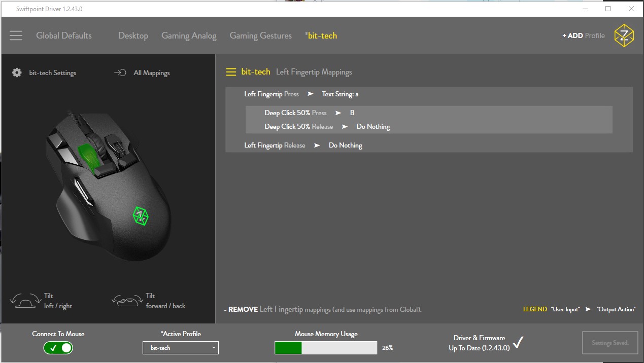Edit the Left Fingertip Release mapping row
Image resolution: width=644 pixels, height=363 pixels.
[429, 146]
